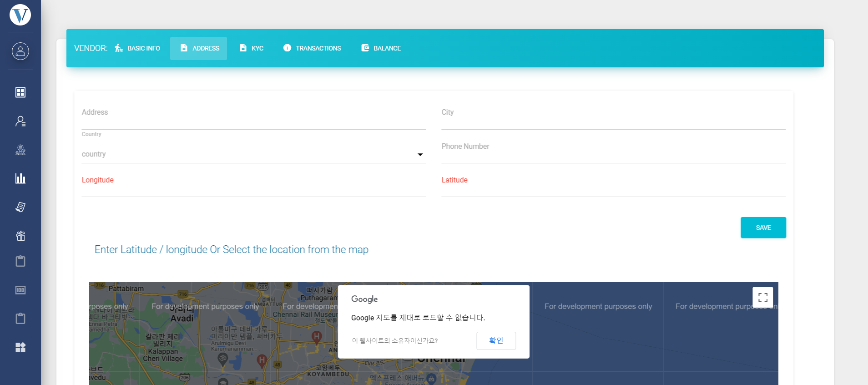
Task: Click the widgets icon at sidebar bottom
Action: pos(20,347)
